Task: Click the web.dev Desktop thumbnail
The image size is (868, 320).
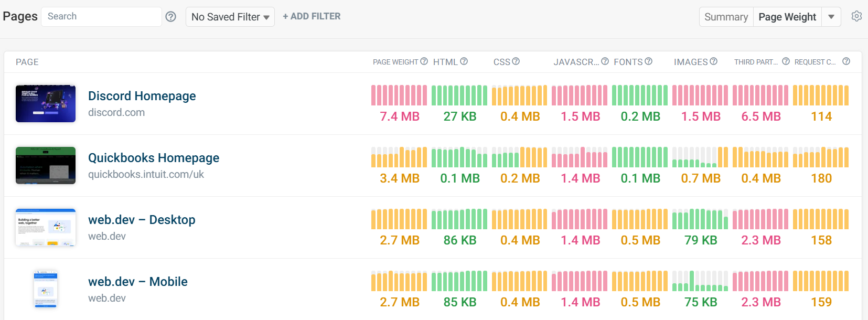Action: pos(46,227)
